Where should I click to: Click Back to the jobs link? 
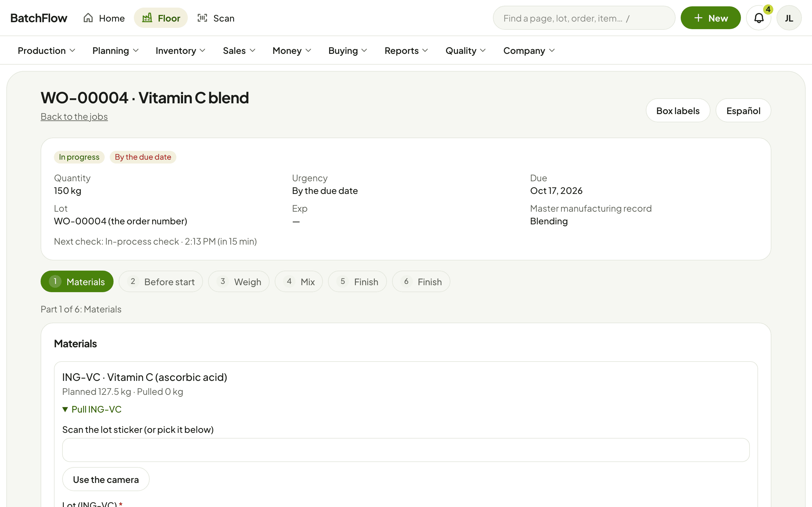74,116
